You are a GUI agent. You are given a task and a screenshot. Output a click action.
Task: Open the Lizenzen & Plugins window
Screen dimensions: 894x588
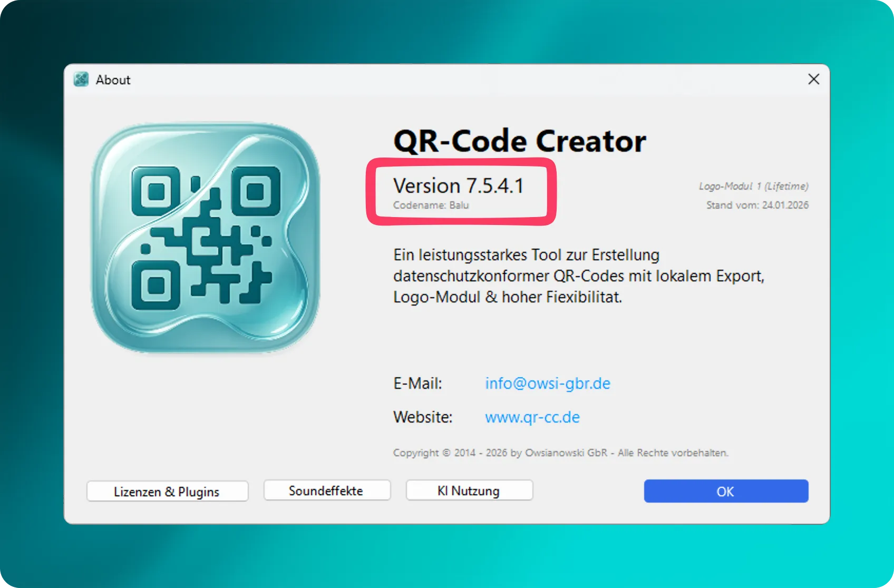click(x=167, y=492)
